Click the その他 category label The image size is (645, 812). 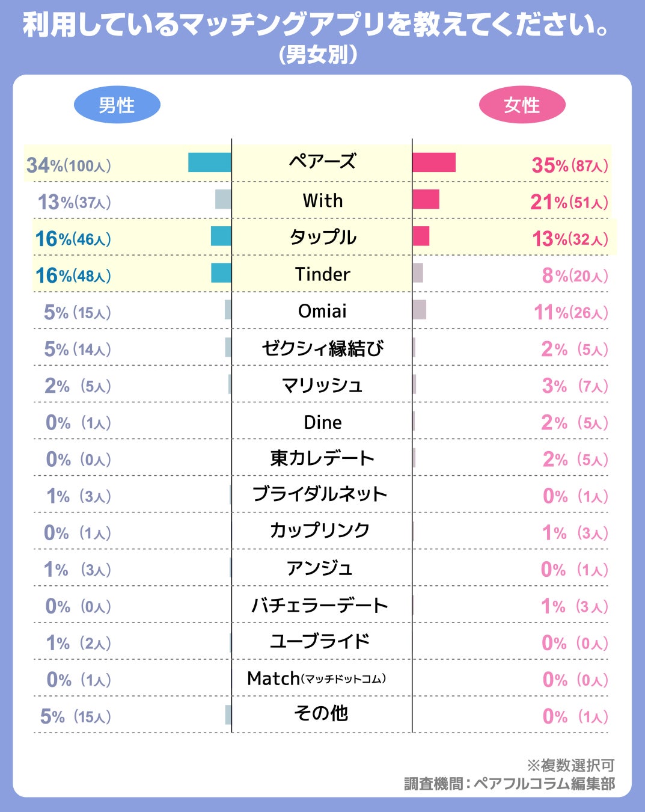click(x=321, y=713)
